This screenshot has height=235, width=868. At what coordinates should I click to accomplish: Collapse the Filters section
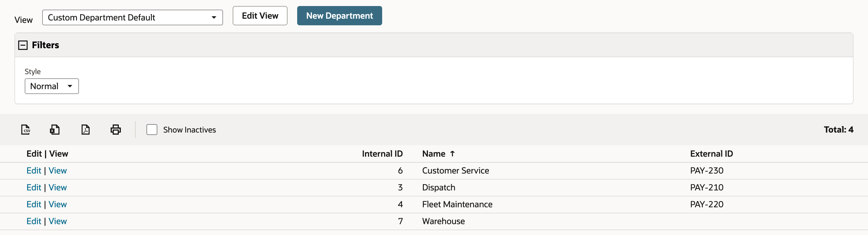click(x=23, y=45)
